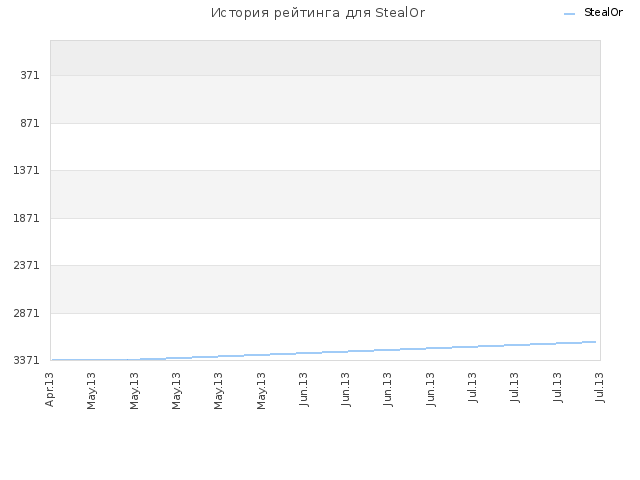
Task: Click the start of the blue rating line
Action: [x=53, y=360]
